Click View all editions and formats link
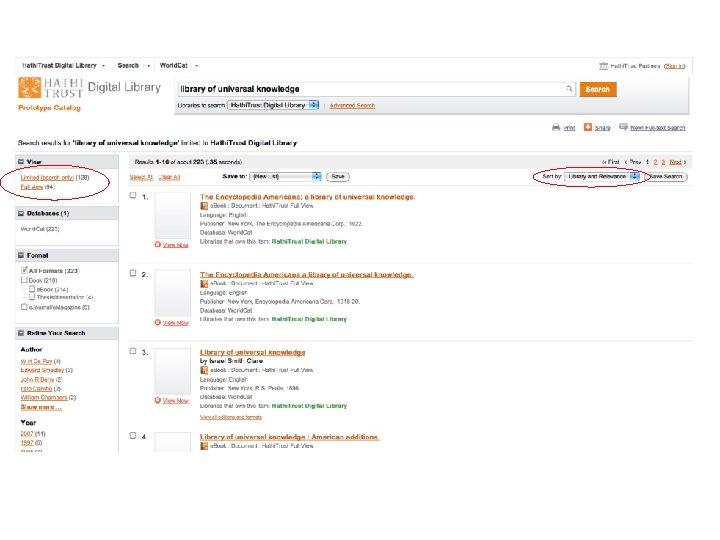 coord(231,417)
